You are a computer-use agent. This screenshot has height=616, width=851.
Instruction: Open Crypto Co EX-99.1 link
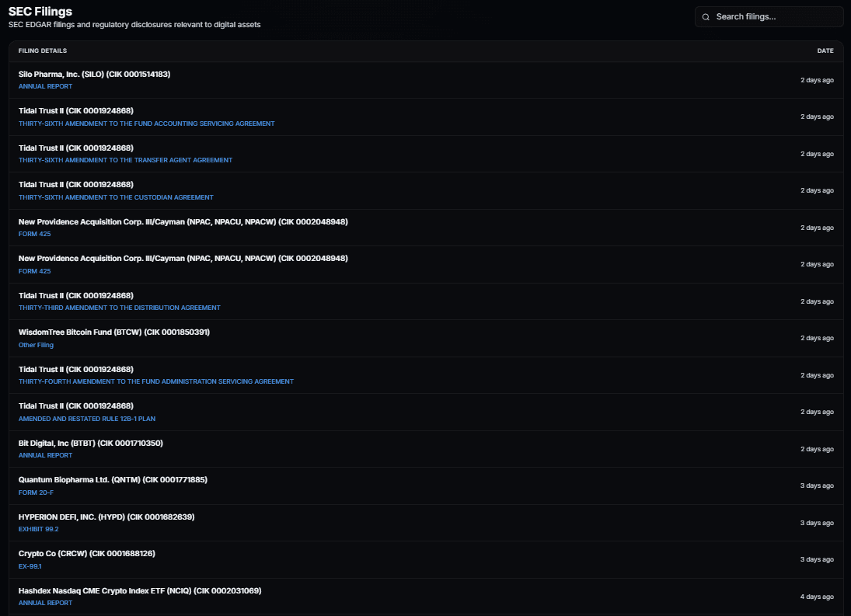point(30,566)
